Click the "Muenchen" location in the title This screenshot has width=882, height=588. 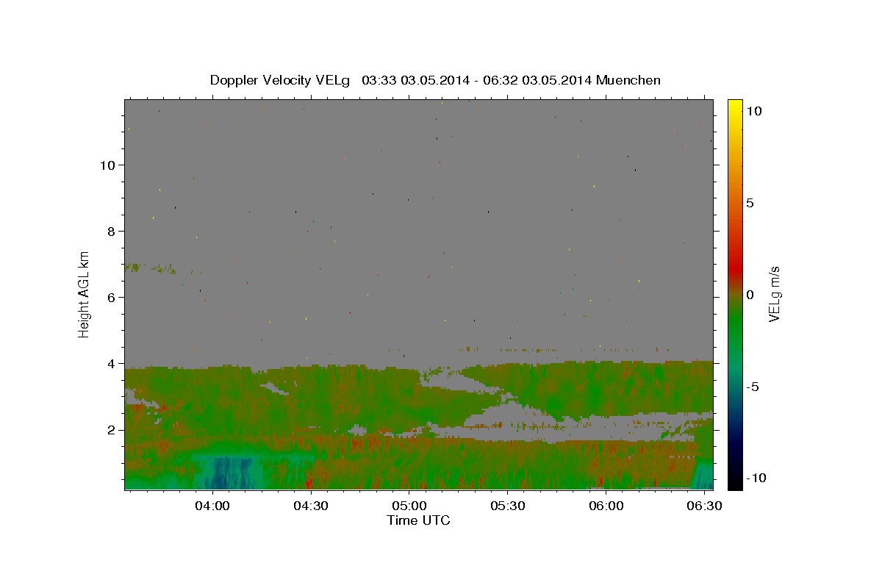pos(628,80)
